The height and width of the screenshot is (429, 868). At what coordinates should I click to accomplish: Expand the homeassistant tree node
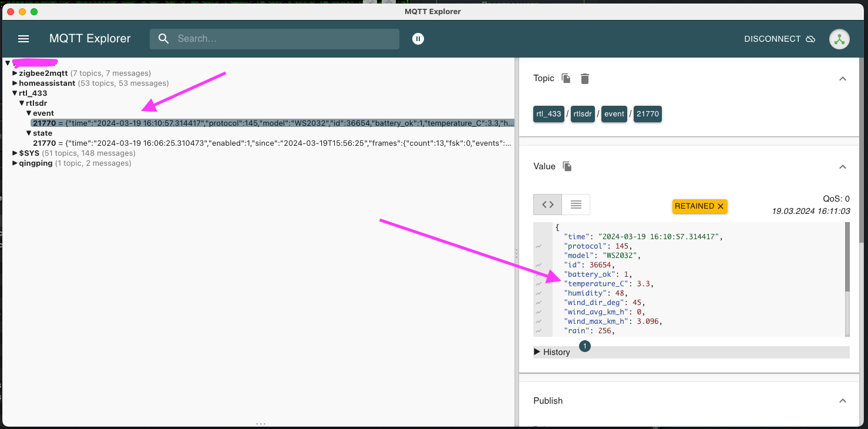point(15,83)
